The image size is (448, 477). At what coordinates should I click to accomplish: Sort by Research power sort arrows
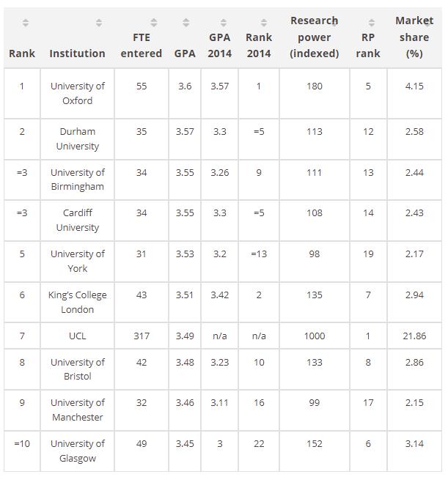[x=334, y=23]
